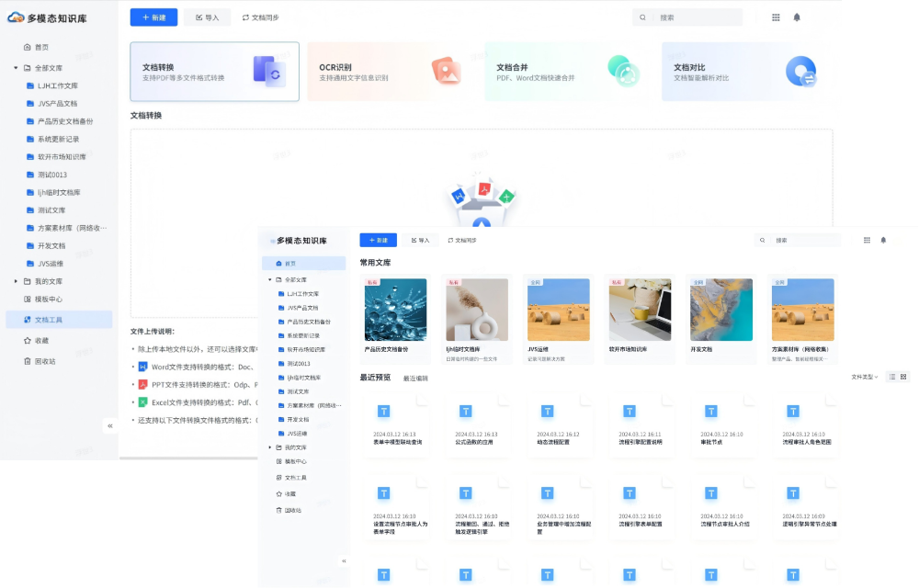Screen dimensions: 919x588
Task: Open notifications bell in the back window
Action: [797, 17]
